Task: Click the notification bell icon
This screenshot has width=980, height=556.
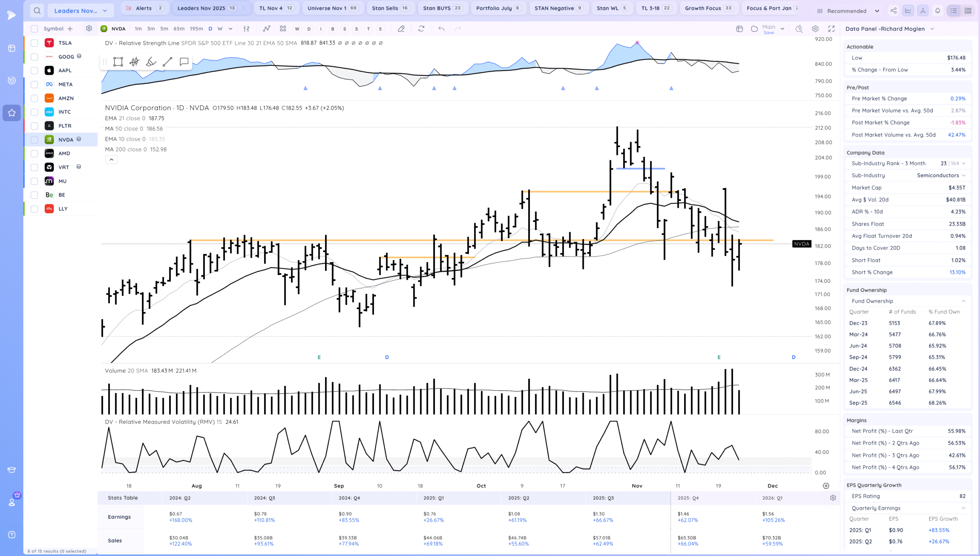Action: [938, 11]
